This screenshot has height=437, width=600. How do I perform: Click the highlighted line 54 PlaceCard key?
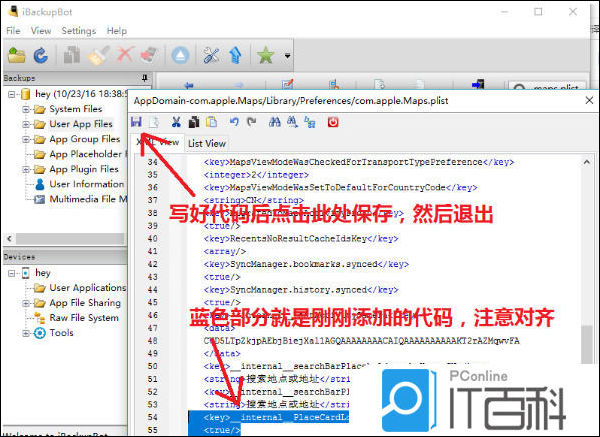point(276,417)
